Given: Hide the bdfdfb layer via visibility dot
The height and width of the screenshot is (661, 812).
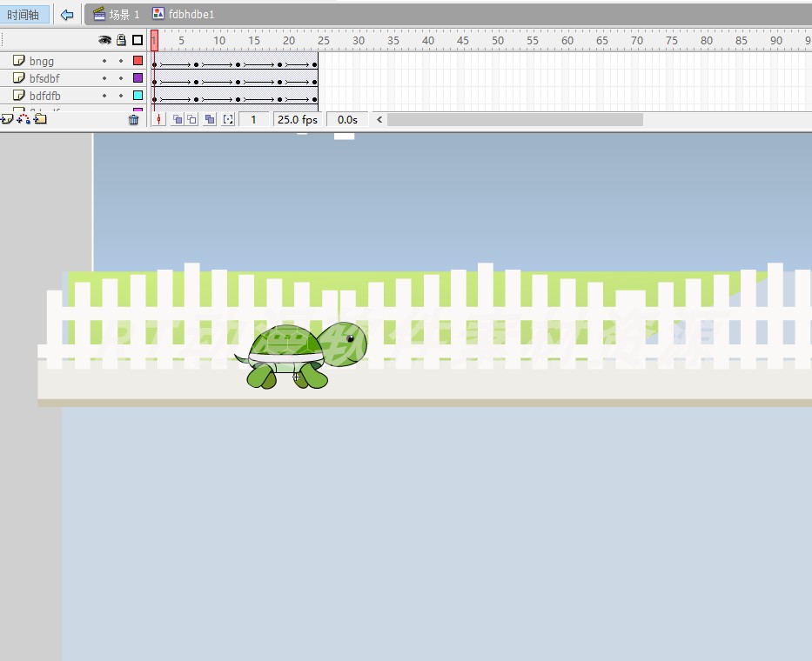Looking at the screenshot, I should tap(104, 96).
